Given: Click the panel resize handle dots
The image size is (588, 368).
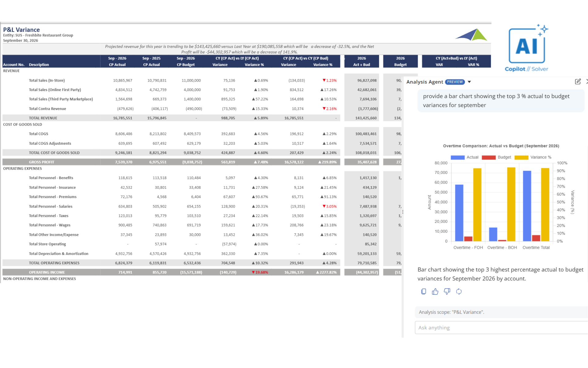Looking at the screenshot, I should pyautogui.click(x=403, y=212).
